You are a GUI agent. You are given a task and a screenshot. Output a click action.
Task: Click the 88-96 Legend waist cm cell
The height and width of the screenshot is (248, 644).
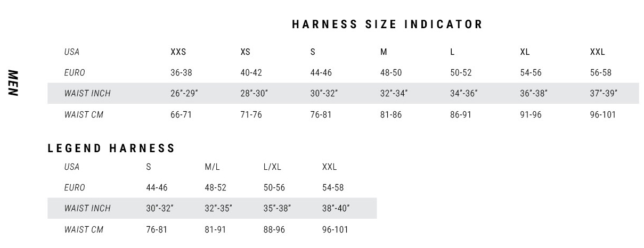[274, 230]
